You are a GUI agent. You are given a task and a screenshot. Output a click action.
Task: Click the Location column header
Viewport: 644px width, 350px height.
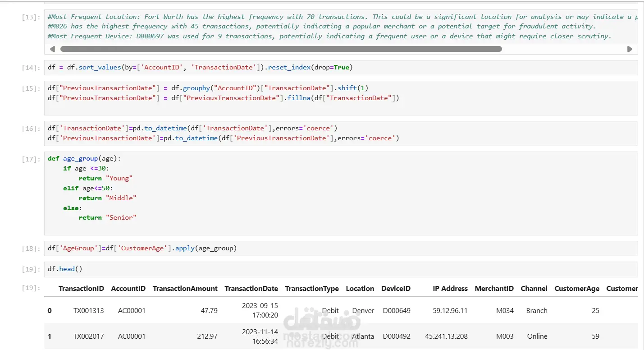[360, 289]
